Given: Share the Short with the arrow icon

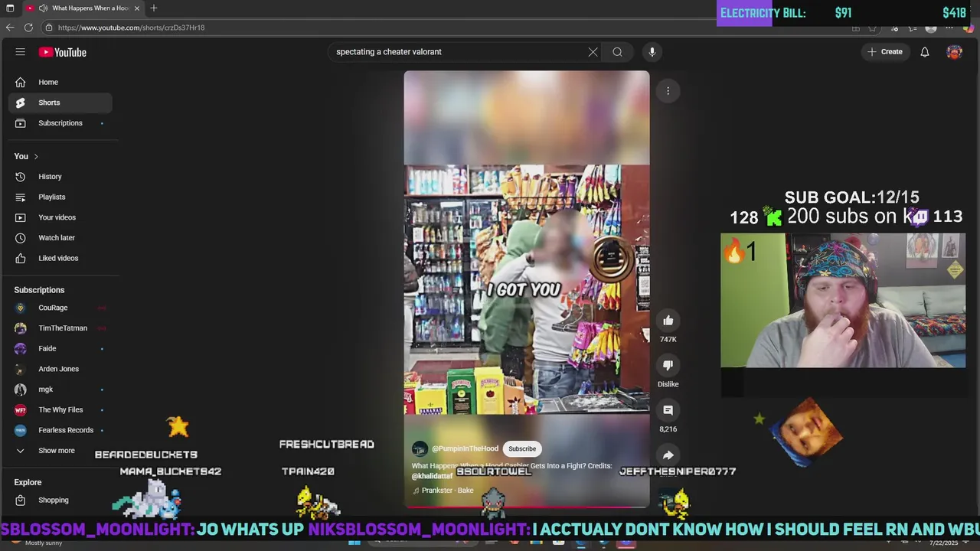Looking at the screenshot, I should point(668,455).
